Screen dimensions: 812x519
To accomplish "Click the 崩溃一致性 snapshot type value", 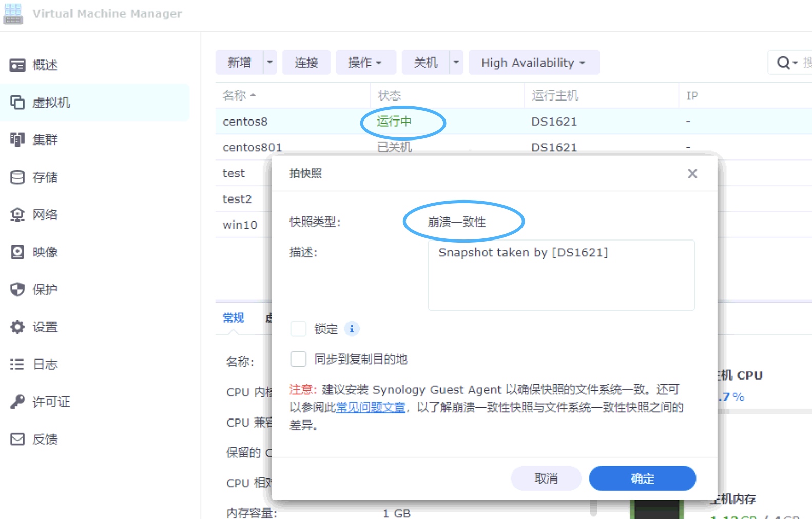I will click(457, 222).
